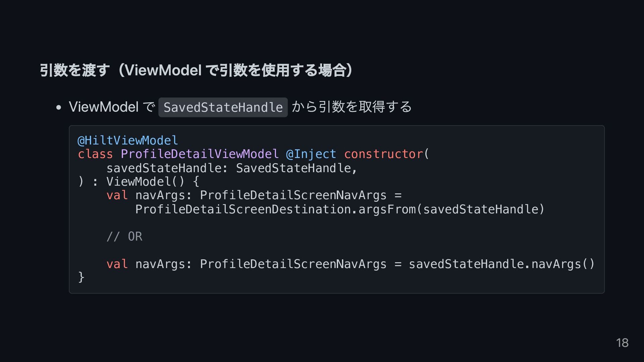Click the text から引数を取得する
This screenshot has width=644, height=362.
coord(352,107)
